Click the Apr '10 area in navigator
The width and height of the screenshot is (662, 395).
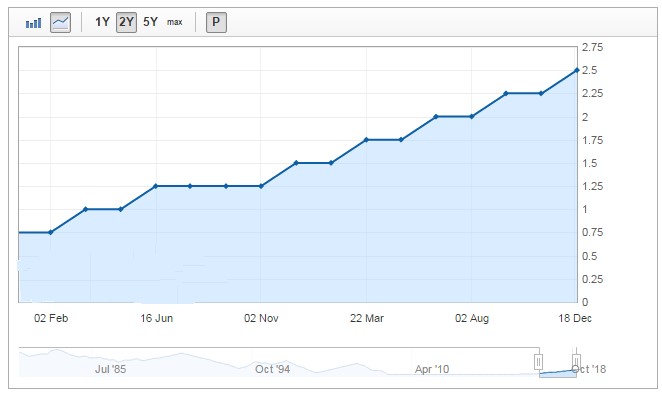pyautogui.click(x=432, y=369)
